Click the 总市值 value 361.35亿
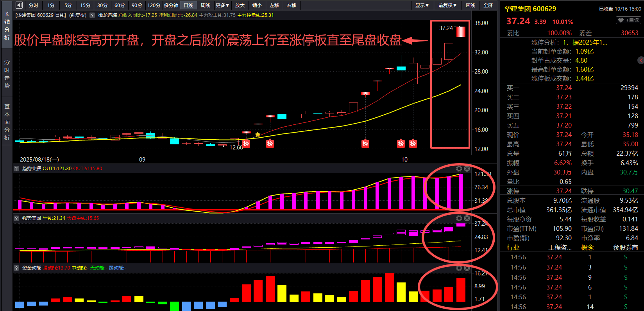The height and width of the screenshot is (311, 644). [559, 210]
